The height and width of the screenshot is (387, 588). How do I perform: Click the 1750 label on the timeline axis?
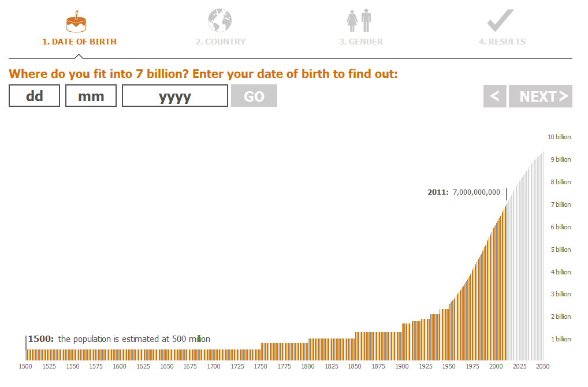tap(261, 366)
